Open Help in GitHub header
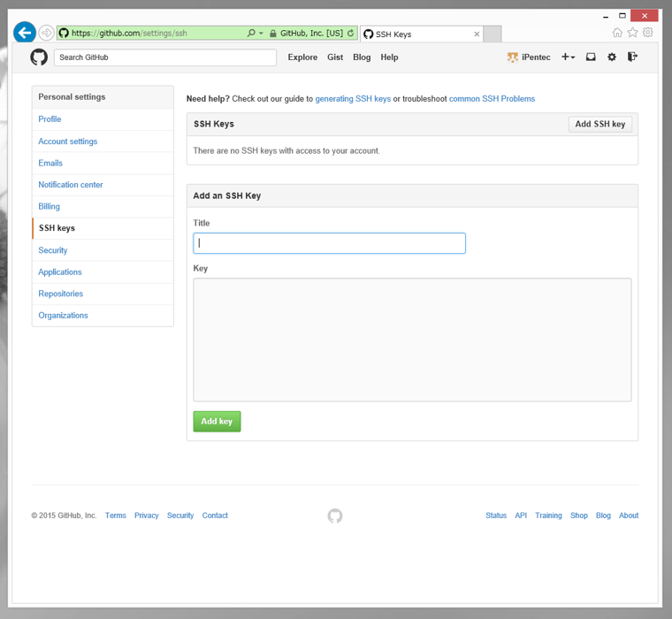The height and width of the screenshot is (619, 672). [389, 57]
